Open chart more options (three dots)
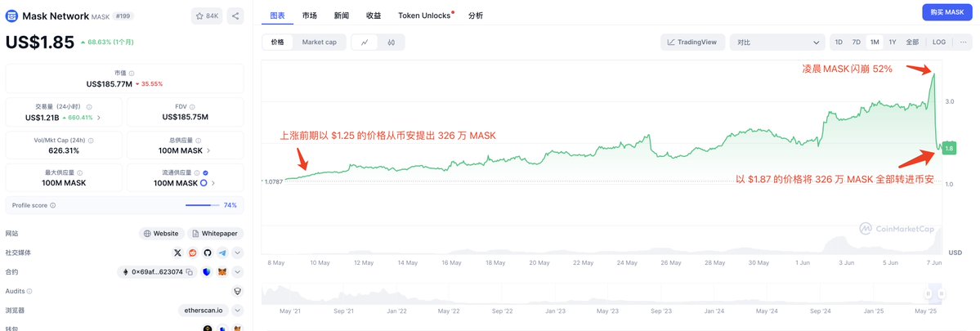The width and height of the screenshot is (980, 331). [x=963, y=42]
